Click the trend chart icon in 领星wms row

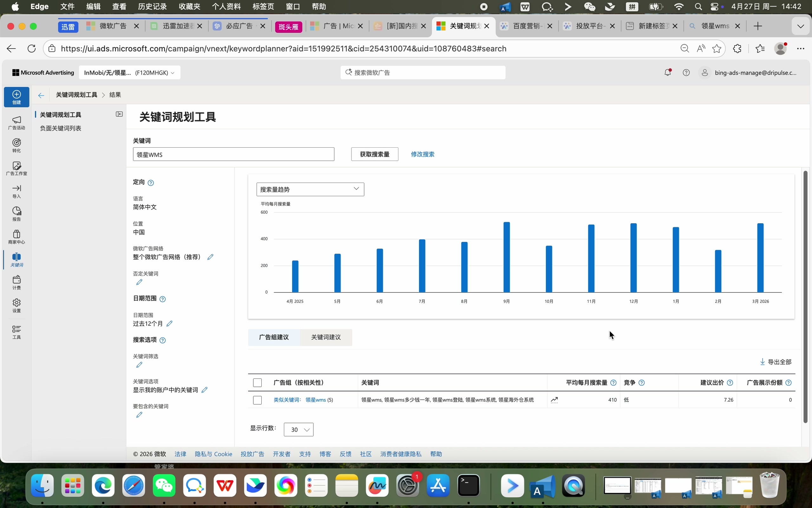pos(554,400)
